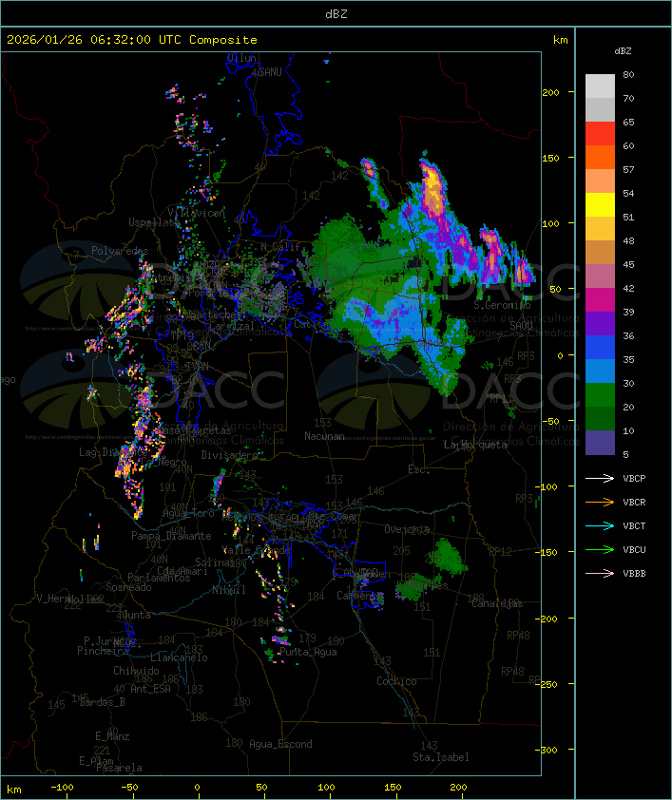Click the 2026/01/26 06:32:00 UTC Composite timestamp

point(132,40)
